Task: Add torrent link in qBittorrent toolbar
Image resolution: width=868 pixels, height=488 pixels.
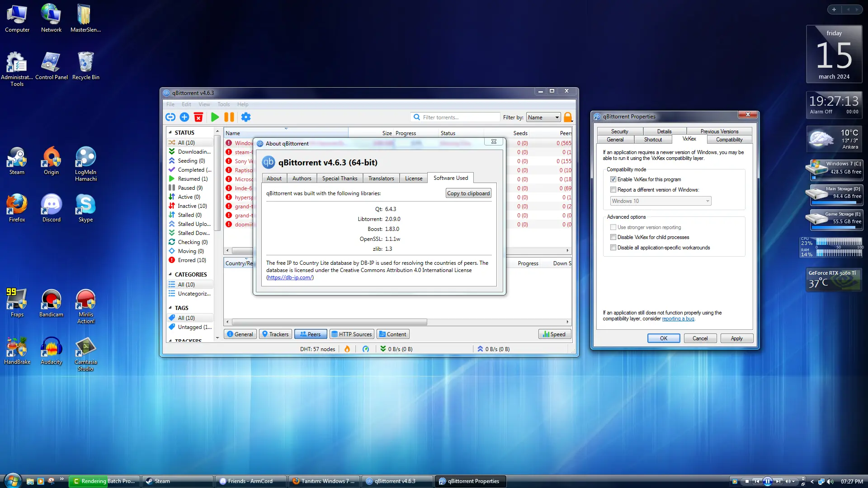Action: pyautogui.click(x=170, y=117)
